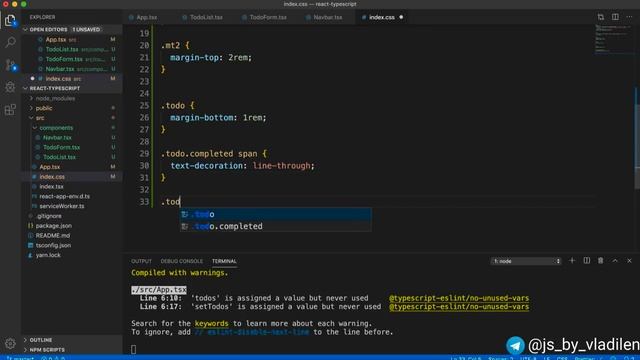Close the bottom terminal panel
Image resolution: width=640 pixels, height=360 pixels.
coord(629,260)
